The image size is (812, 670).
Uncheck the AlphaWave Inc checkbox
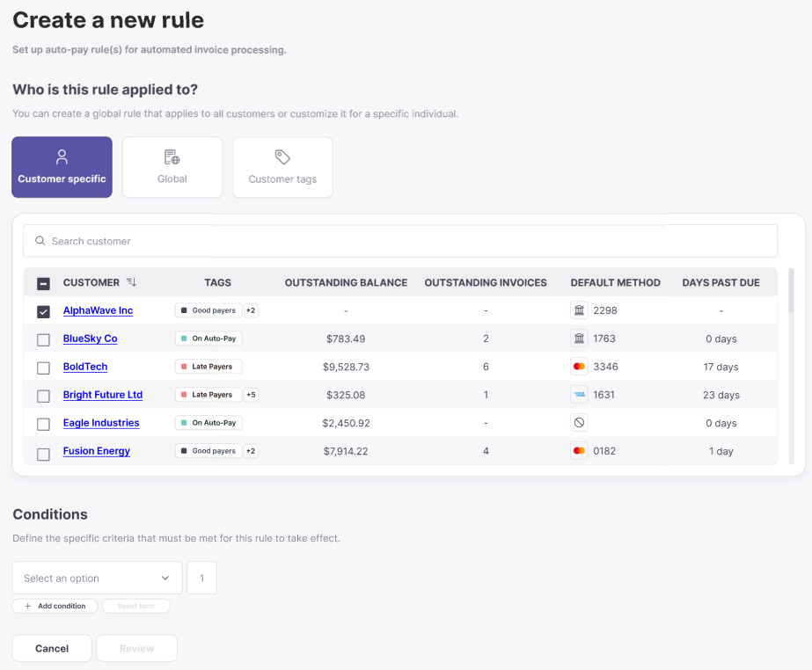coord(43,311)
